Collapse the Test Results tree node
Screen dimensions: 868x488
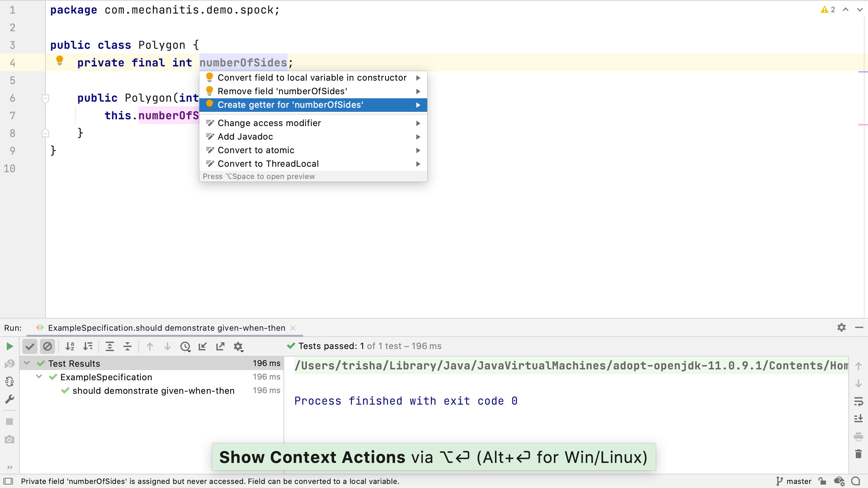click(27, 363)
